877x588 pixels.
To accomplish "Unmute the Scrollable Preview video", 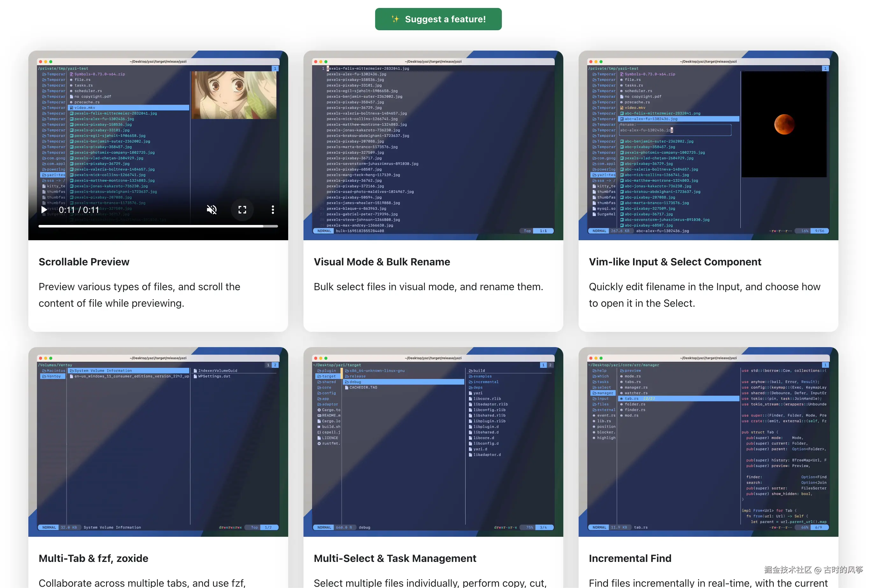I will (212, 210).
